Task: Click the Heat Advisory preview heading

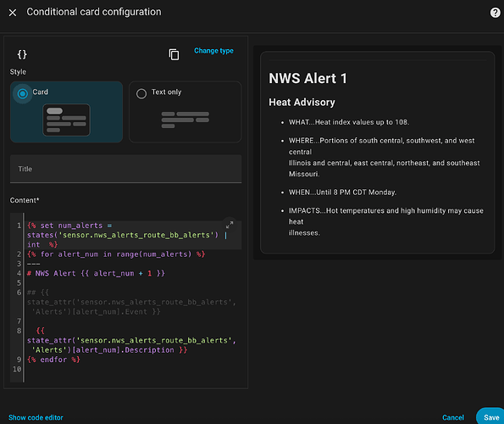Action: point(302,103)
